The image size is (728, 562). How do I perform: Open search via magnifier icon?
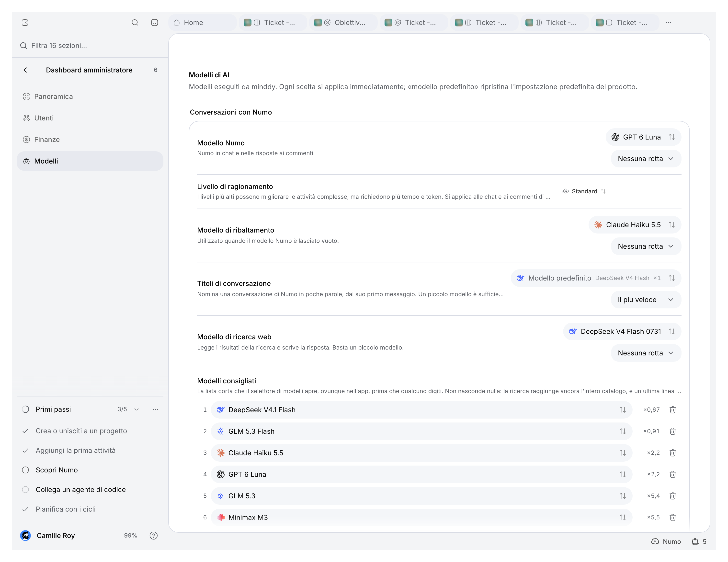click(x=135, y=22)
